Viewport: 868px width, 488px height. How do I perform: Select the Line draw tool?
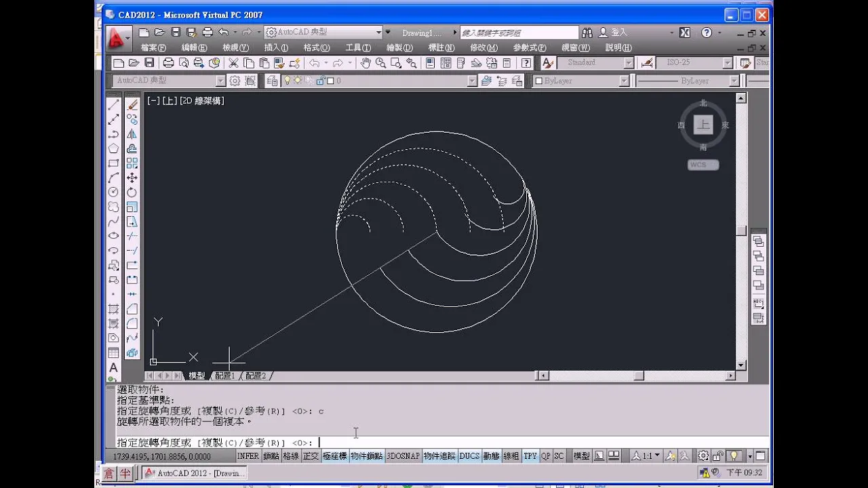tap(113, 104)
